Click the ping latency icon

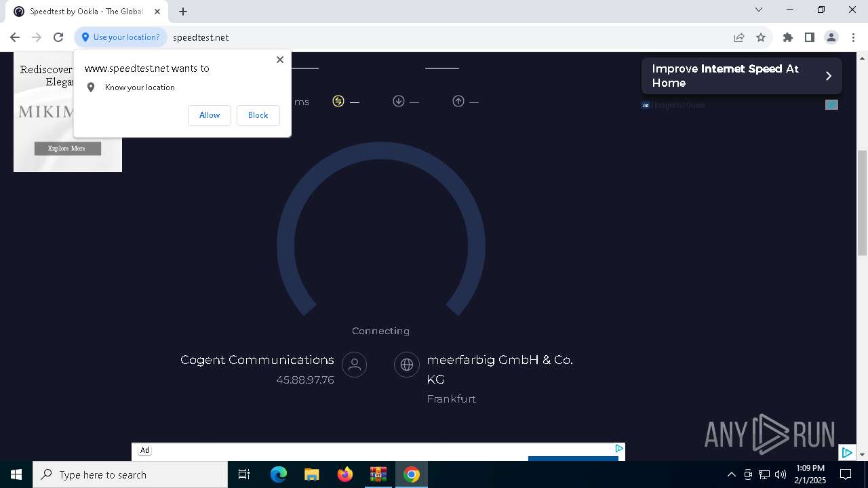coord(338,101)
